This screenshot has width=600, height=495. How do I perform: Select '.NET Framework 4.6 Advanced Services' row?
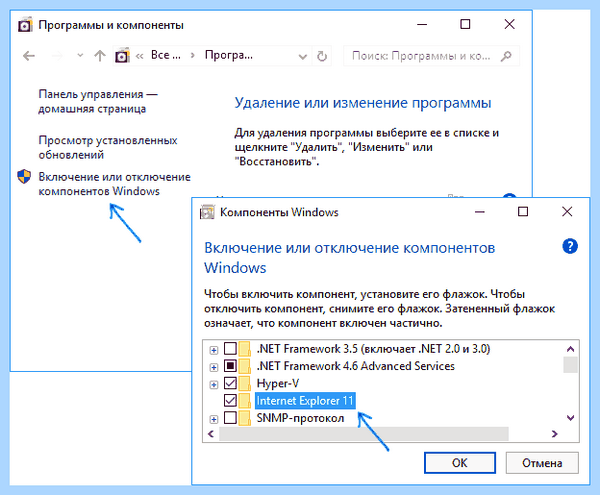click(355, 366)
